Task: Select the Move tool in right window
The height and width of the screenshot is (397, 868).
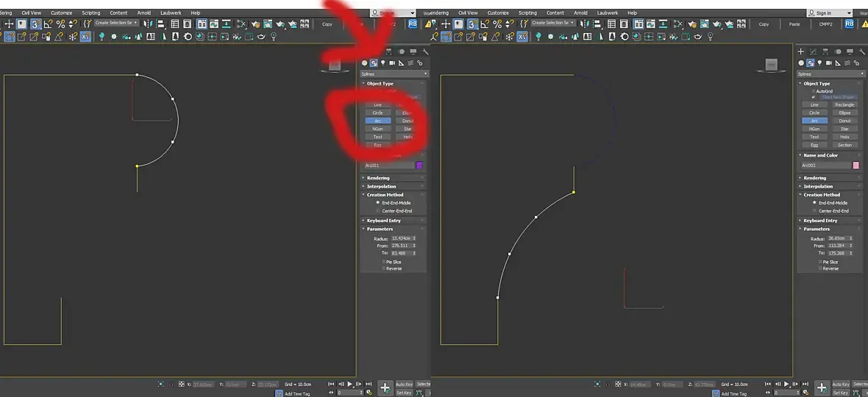Action: (446, 24)
